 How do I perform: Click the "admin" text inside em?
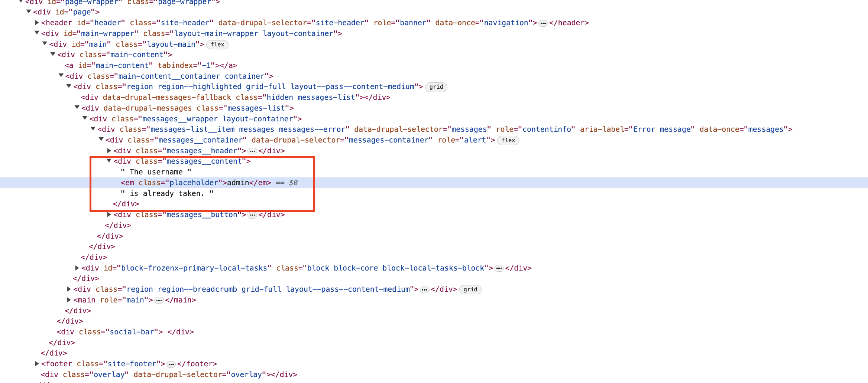[x=238, y=183]
